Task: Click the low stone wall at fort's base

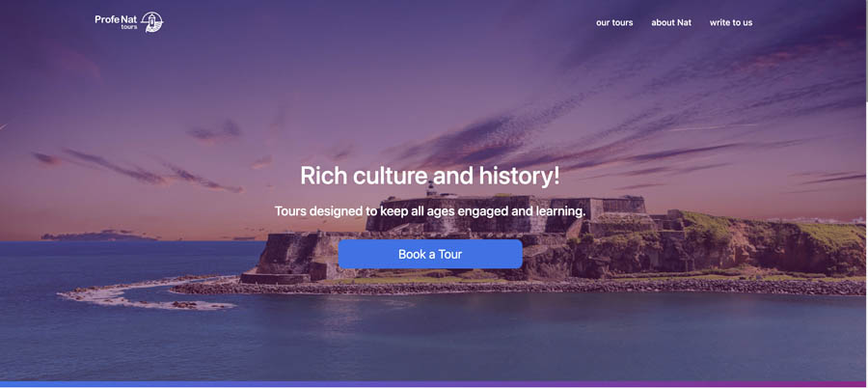Action: click(x=275, y=278)
